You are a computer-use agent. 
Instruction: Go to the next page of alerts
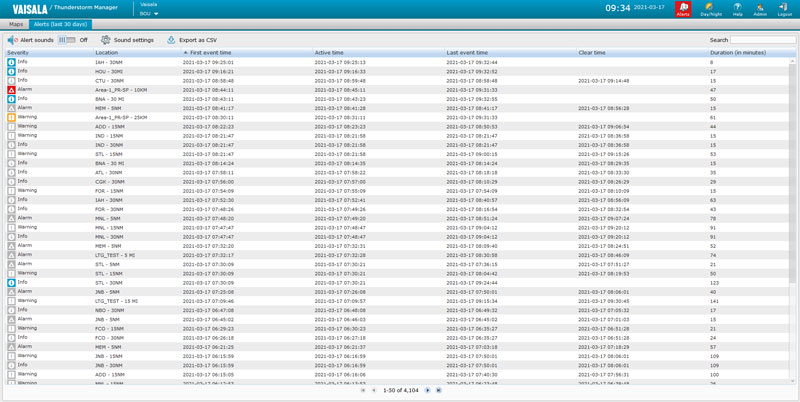click(428, 390)
